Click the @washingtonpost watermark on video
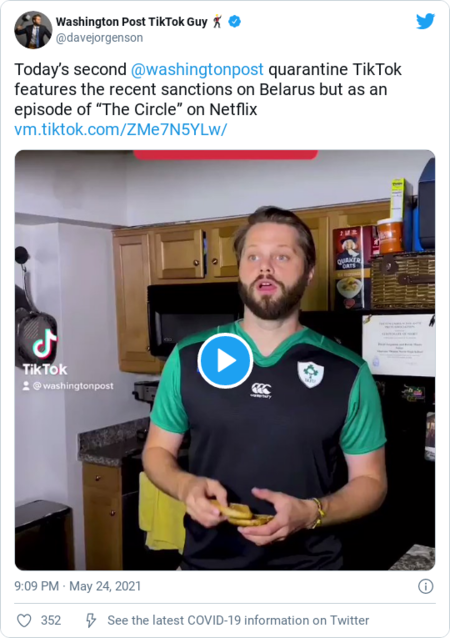 pyautogui.click(x=68, y=386)
